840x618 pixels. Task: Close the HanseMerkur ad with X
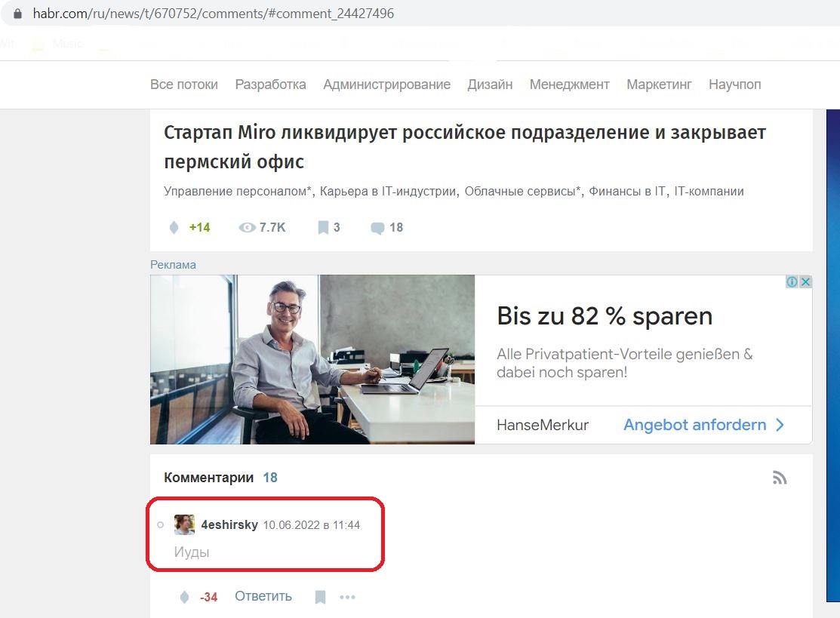point(805,281)
